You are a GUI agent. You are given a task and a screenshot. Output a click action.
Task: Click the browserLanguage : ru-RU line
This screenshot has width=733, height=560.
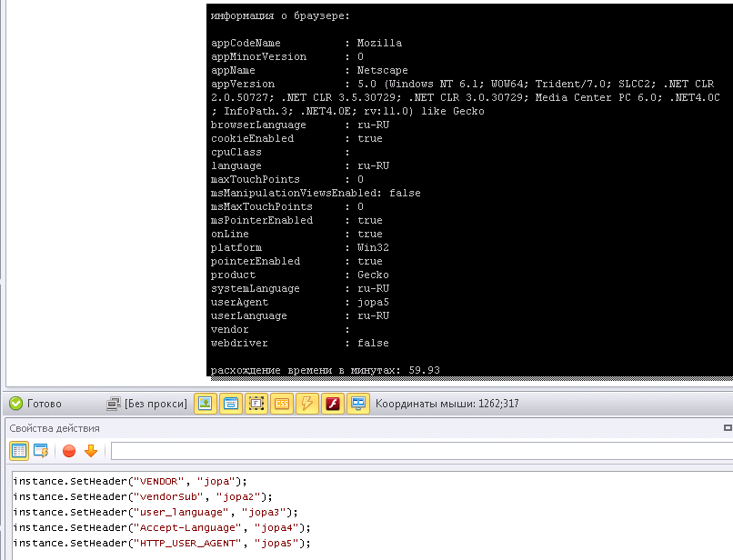299,125
